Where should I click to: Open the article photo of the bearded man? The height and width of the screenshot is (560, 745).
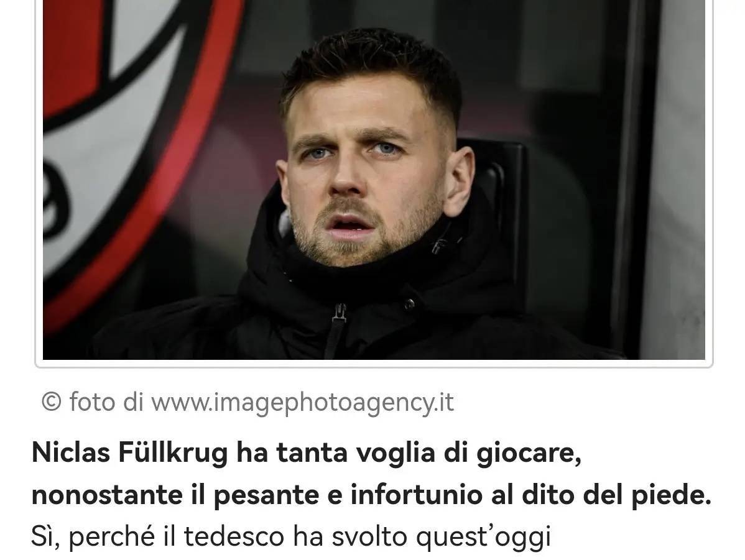374,180
